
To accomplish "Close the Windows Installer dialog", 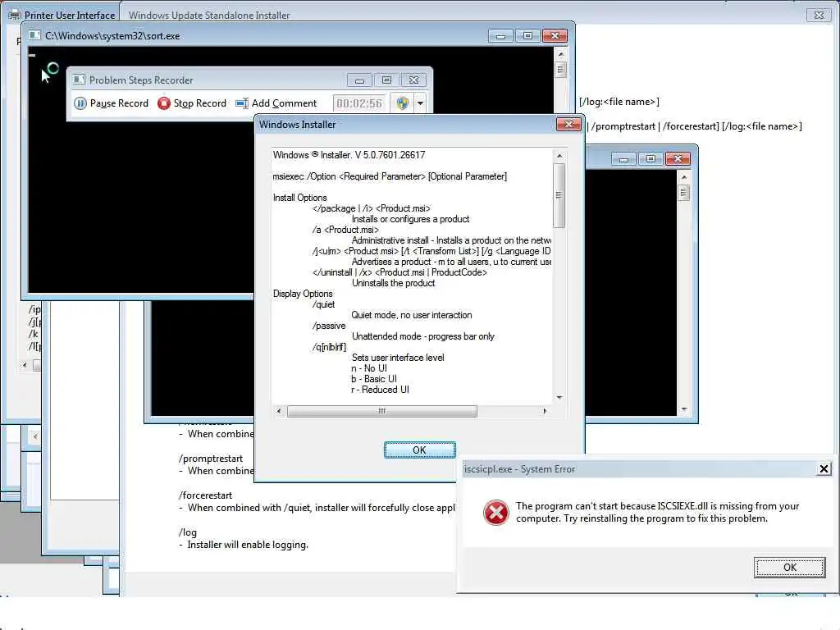I will click(x=568, y=125).
